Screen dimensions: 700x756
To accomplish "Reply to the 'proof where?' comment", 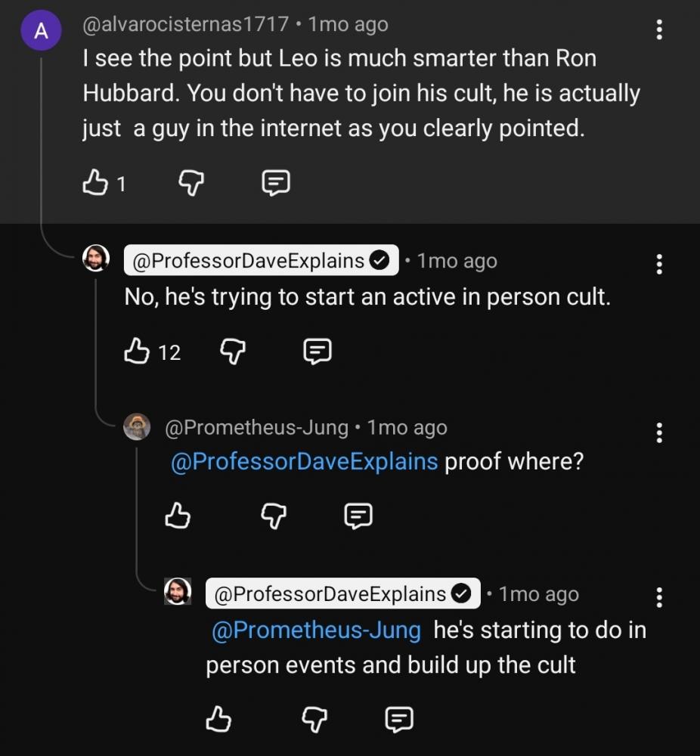I will tap(358, 516).
